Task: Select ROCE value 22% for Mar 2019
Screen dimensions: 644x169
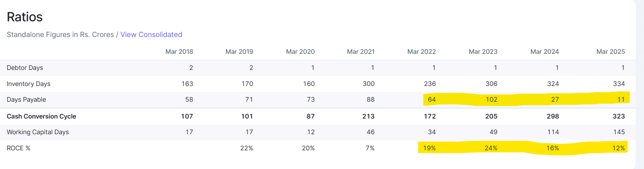Action: tap(246, 148)
